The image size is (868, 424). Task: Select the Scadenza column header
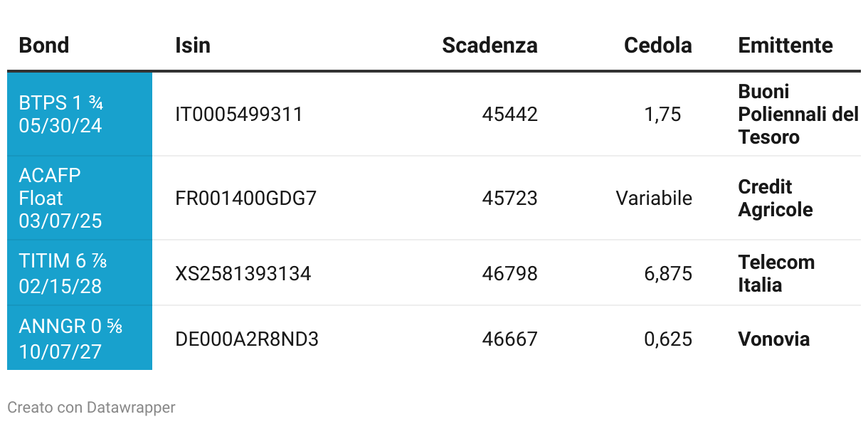(489, 46)
